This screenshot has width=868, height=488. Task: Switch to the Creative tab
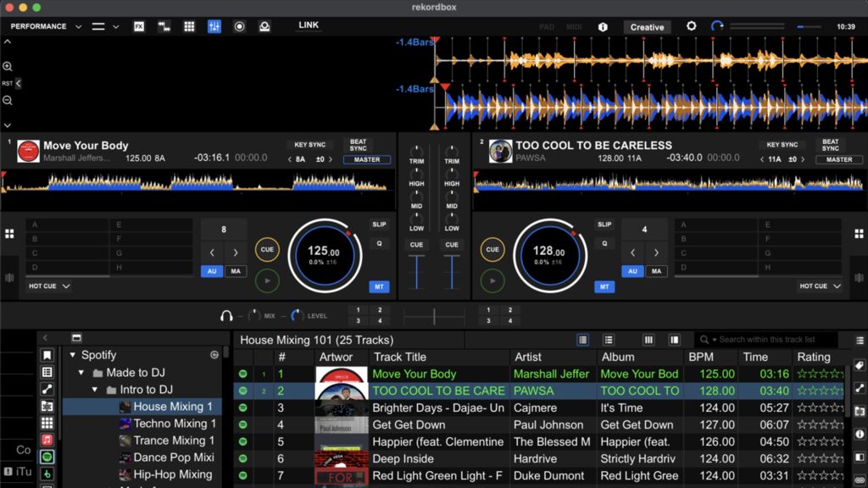[x=647, y=26]
